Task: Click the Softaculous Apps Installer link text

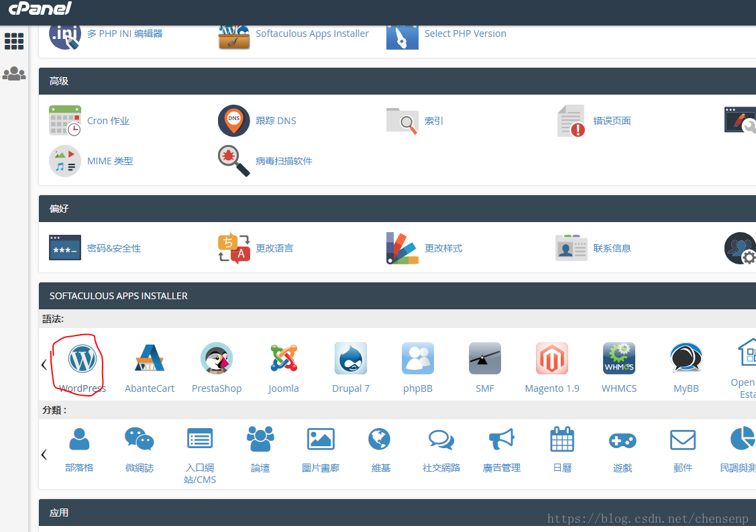Action: pyautogui.click(x=312, y=34)
